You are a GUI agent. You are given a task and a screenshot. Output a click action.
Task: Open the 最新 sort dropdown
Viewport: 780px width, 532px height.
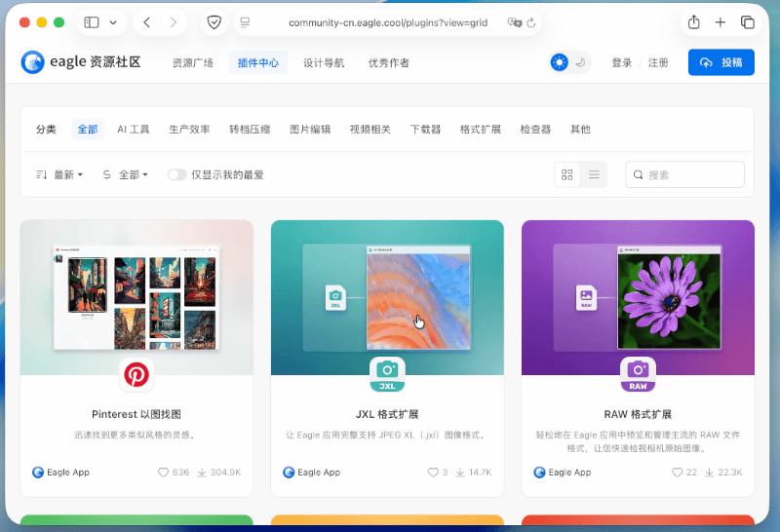(59, 175)
